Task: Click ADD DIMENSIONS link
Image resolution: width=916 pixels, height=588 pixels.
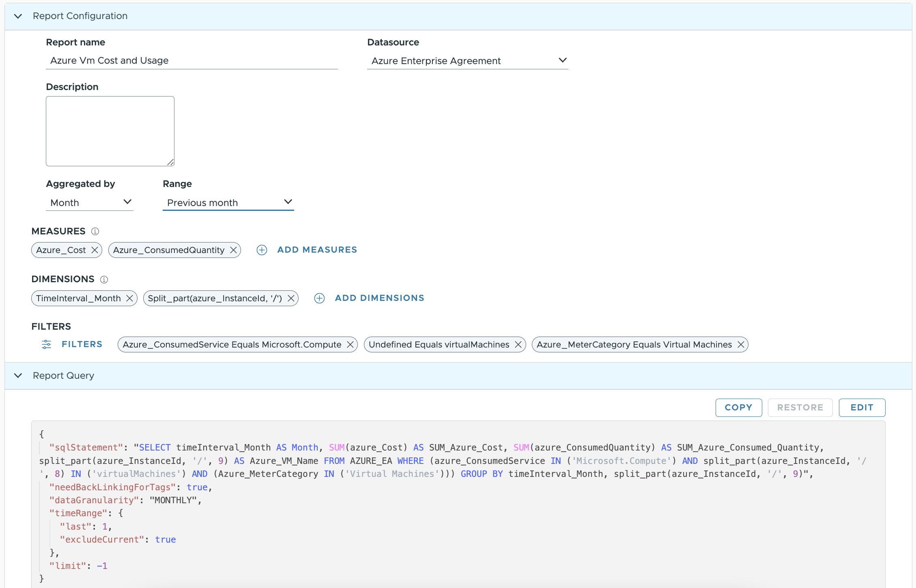Action: click(x=380, y=298)
